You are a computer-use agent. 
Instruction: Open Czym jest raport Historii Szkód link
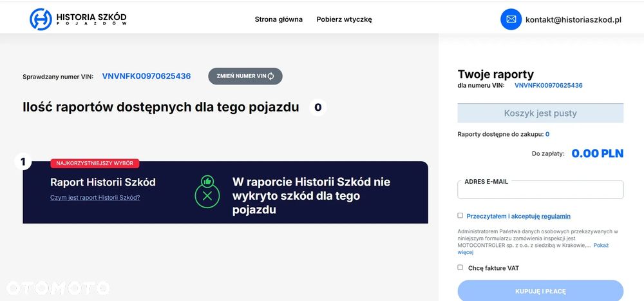95,197
